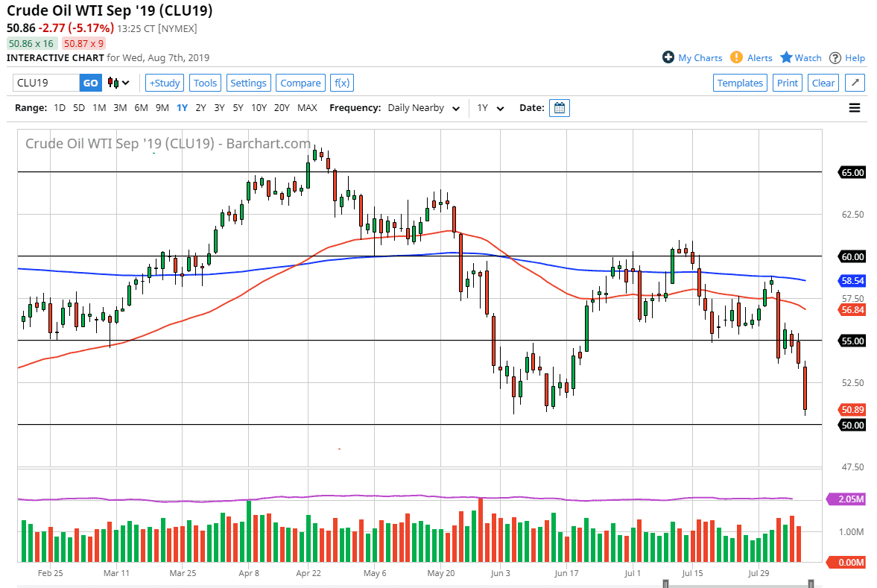
Task: Switch the range to 1D
Action: click(x=59, y=107)
